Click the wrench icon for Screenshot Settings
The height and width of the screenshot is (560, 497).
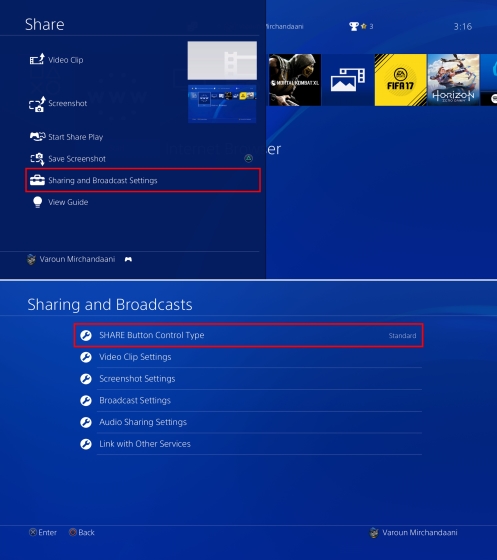tap(86, 379)
